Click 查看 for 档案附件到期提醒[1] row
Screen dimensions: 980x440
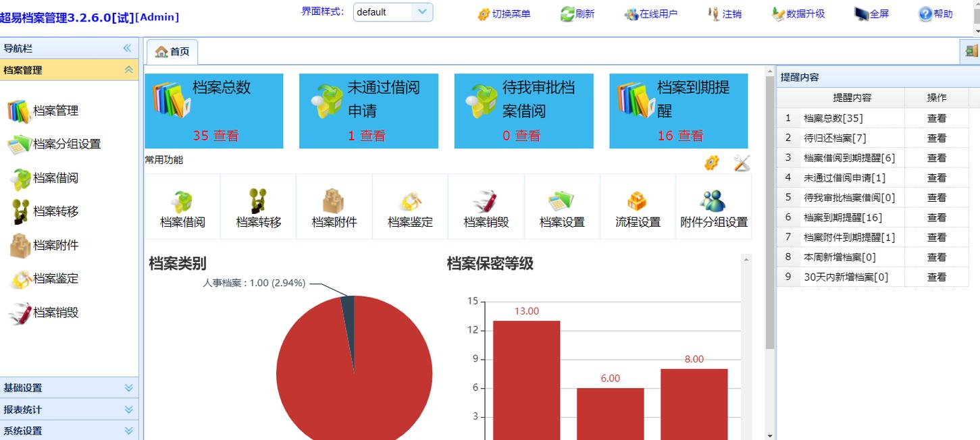[x=937, y=238]
